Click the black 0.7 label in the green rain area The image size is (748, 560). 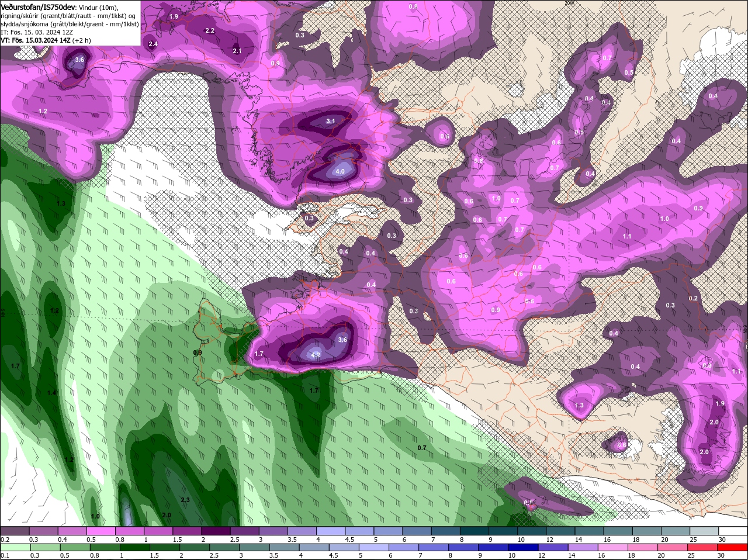[x=422, y=448]
